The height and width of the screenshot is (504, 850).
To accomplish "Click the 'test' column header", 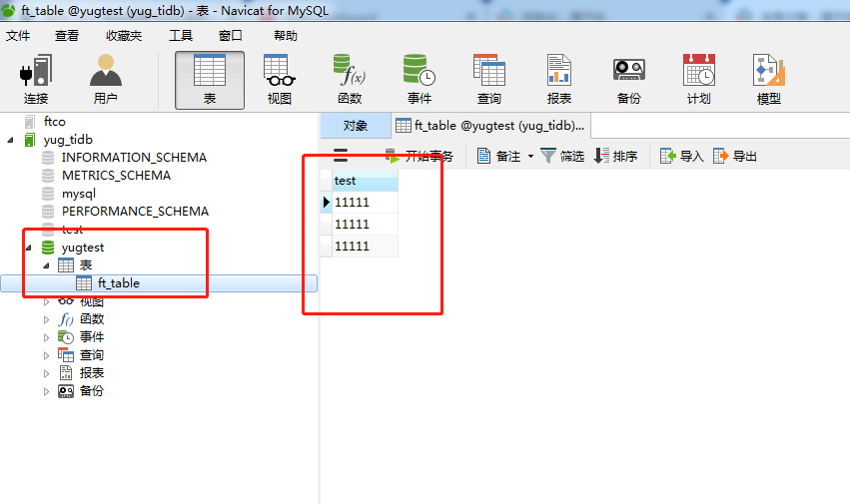I will tap(365, 181).
